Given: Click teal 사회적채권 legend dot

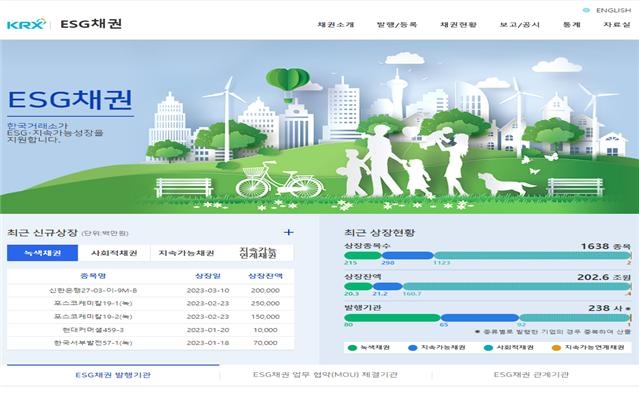Looking at the screenshot, I should click(x=488, y=348).
